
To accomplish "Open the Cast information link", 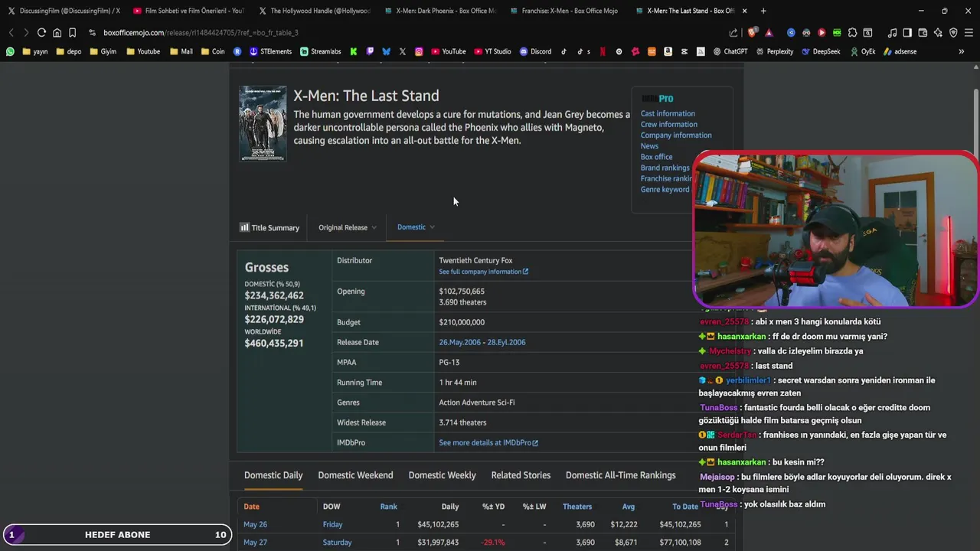I will [668, 113].
